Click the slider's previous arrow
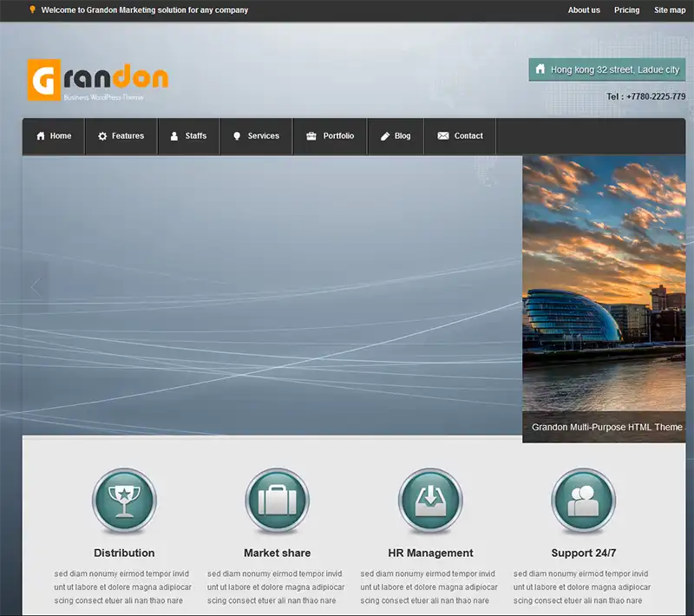The image size is (694, 616). (36, 287)
